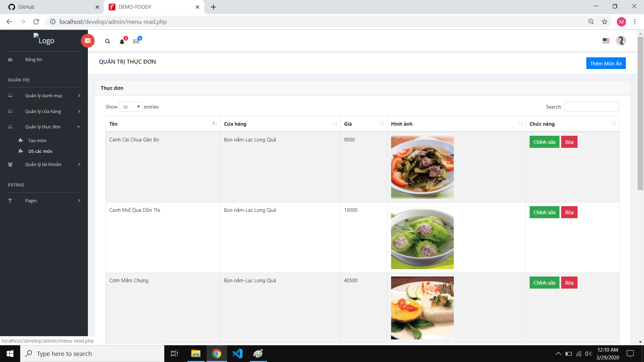
Task: Switch to the GitHub browser tab
Action: click(x=52, y=7)
